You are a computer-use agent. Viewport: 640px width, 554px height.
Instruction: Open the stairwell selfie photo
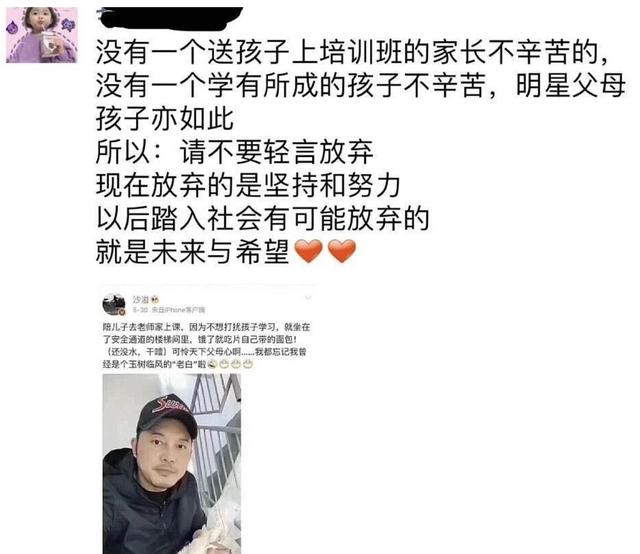[x=171, y=464]
